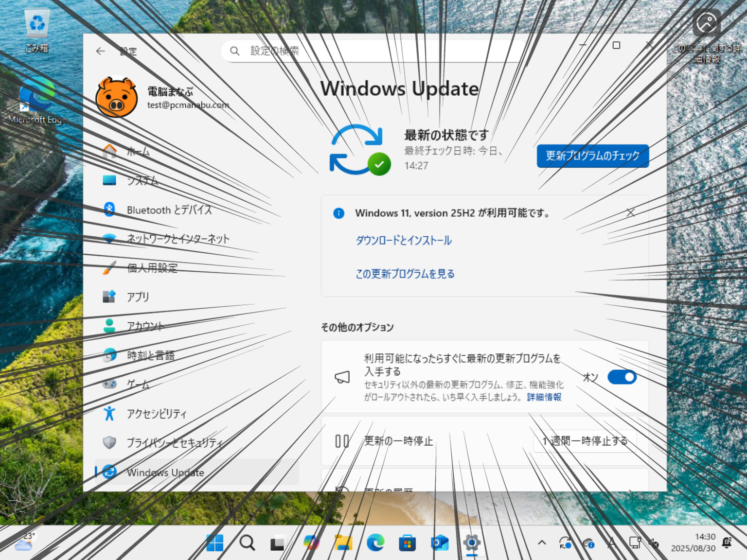Launch Copilot from the taskbar

click(311, 542)
